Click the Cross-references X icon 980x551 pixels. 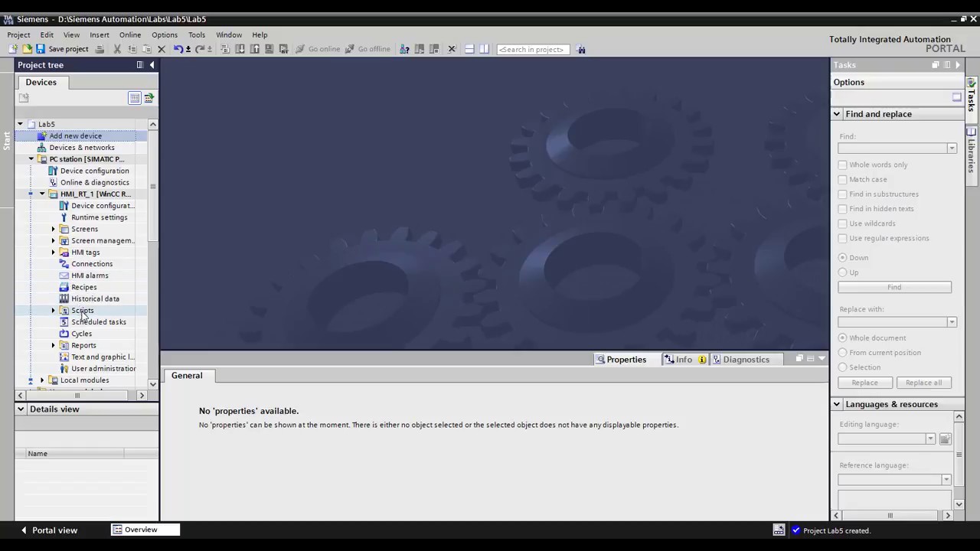(x=452, y=49)
